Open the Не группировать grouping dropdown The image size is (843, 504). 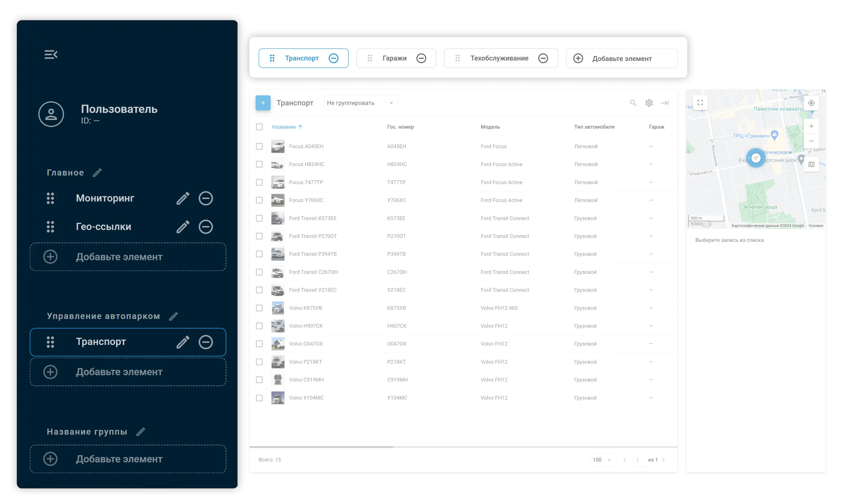[x=361, y=103]
